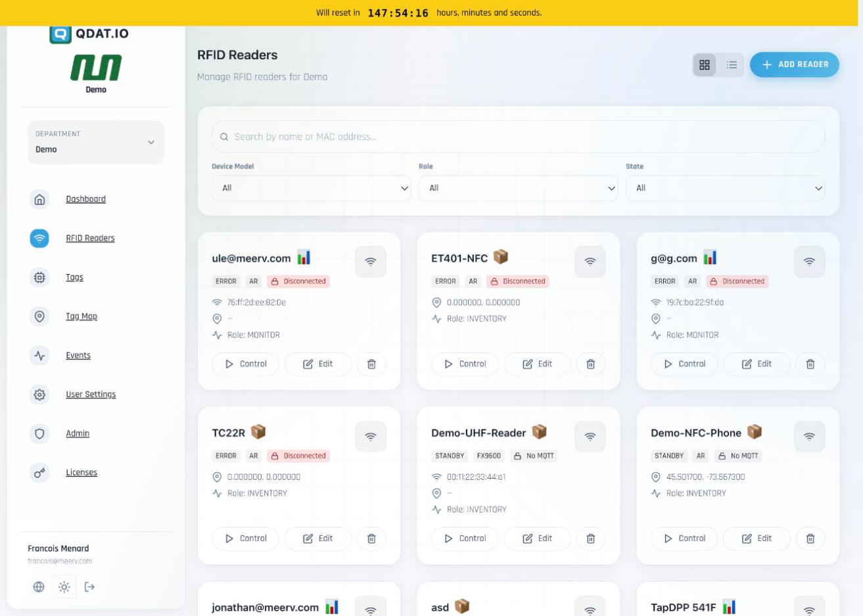Image resolution: width=863 pixels, height=616 pixels.
Task: Click the language globe icon
Action: pyautogui.click(x=39, y=587)
